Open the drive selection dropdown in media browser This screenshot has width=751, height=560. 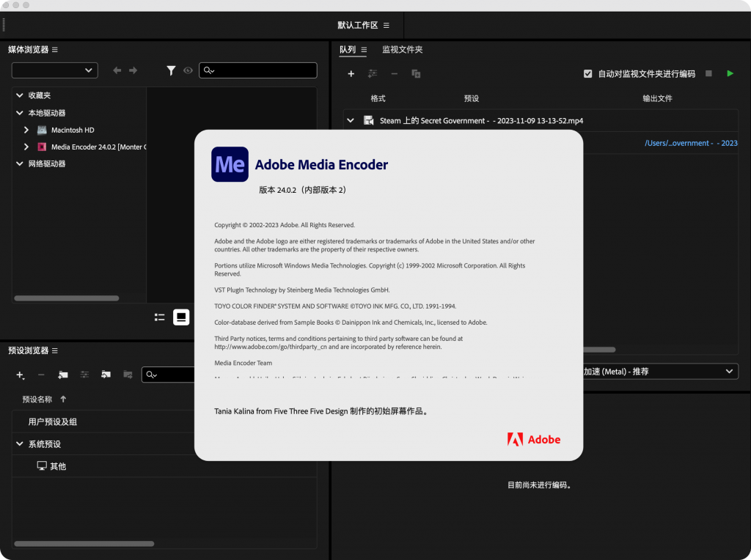point(54,70)
